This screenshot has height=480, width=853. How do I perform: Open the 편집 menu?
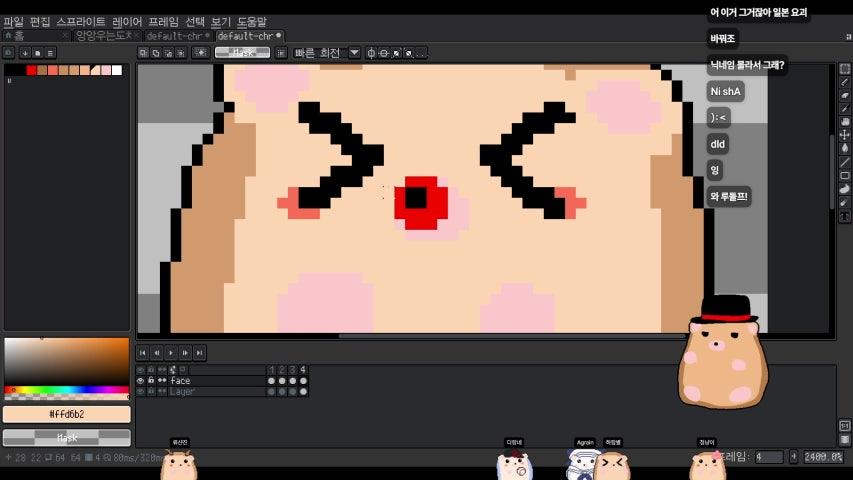(x=40, y=22)
